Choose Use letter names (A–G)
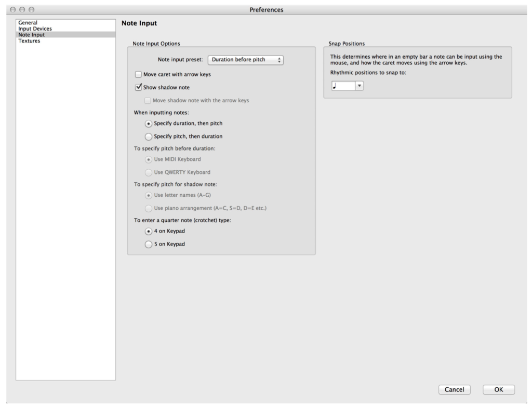 [149, 195]
